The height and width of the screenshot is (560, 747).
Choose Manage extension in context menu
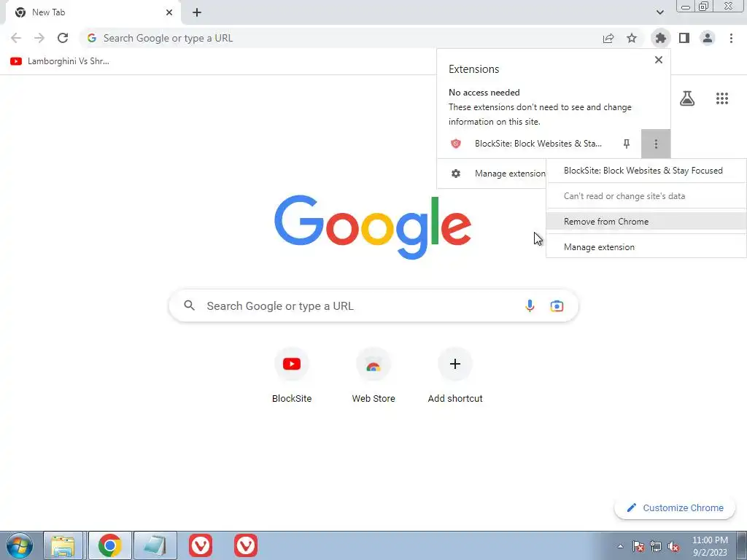(x=646, y=247)
